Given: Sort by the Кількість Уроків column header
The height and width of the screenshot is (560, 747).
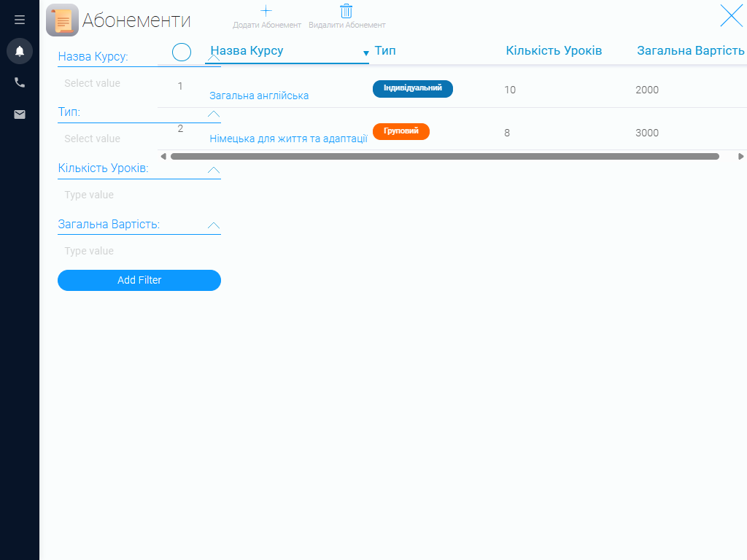Looking at the screenshot, I should (554, 50).
